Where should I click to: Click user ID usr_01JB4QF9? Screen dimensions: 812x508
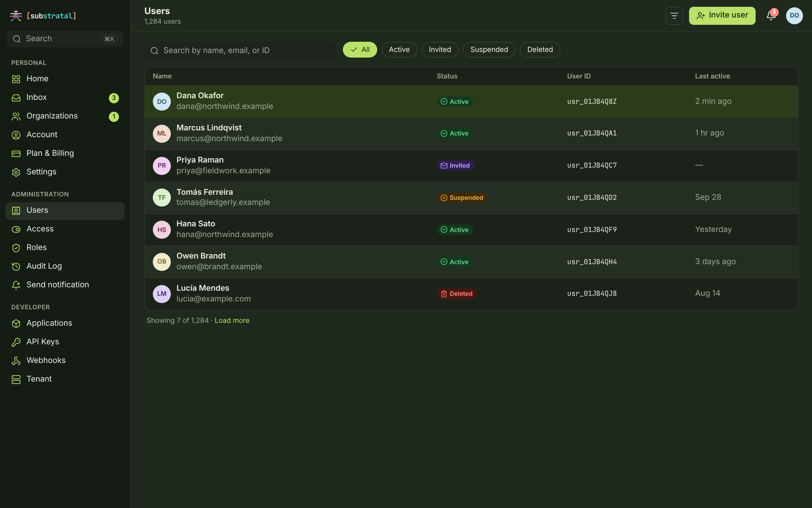(592, 230)
